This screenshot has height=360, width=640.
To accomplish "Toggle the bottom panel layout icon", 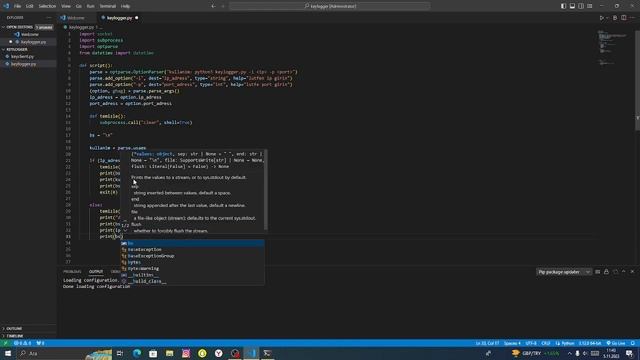I will (x=572, y=6).
